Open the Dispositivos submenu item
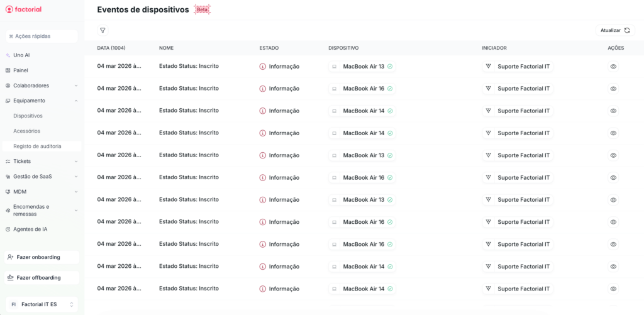The image size is (644, 315). point(28,116)
